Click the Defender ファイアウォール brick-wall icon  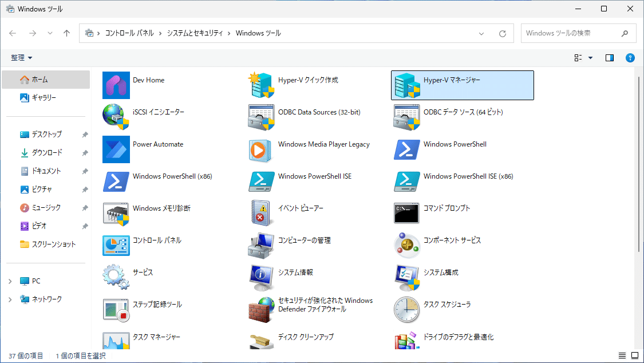(x=261, y=310)
